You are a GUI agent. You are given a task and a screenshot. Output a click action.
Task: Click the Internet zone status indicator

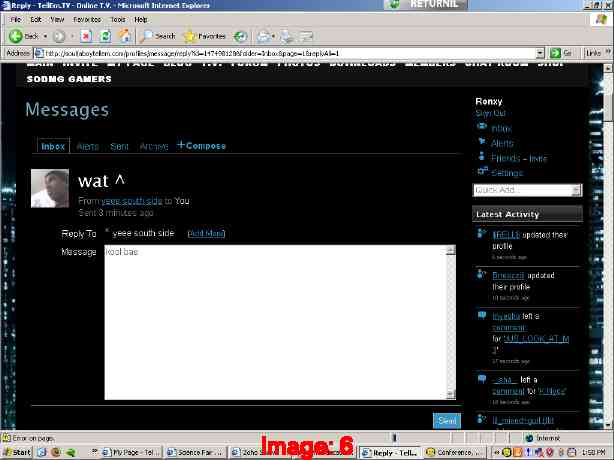click(x=544, y=438)
